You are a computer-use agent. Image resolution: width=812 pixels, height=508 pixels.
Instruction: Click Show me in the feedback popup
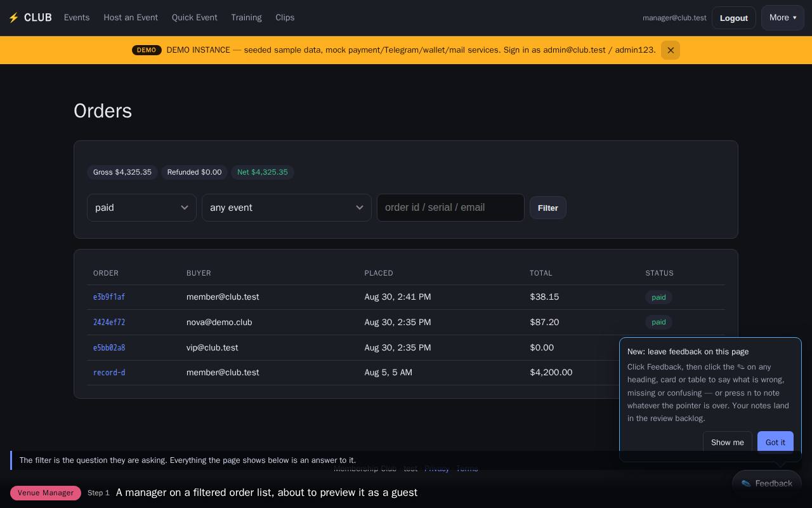click(728, 443)
